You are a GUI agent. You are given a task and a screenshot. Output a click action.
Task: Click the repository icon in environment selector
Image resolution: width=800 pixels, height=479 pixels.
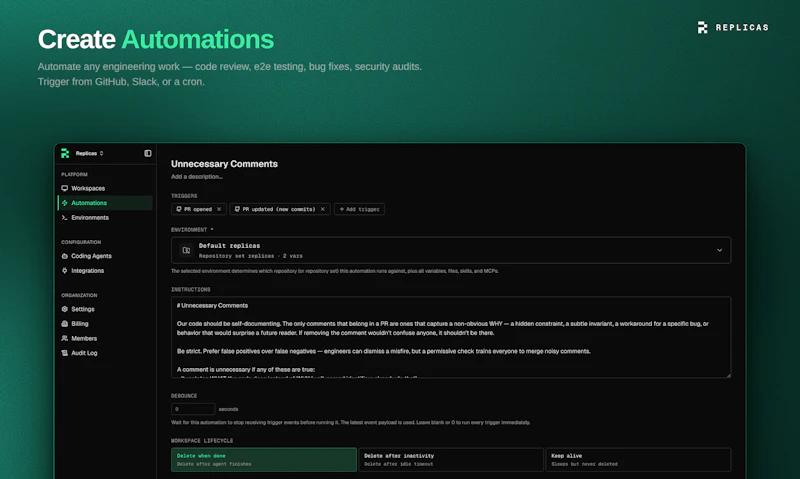(x=186, y=250)
